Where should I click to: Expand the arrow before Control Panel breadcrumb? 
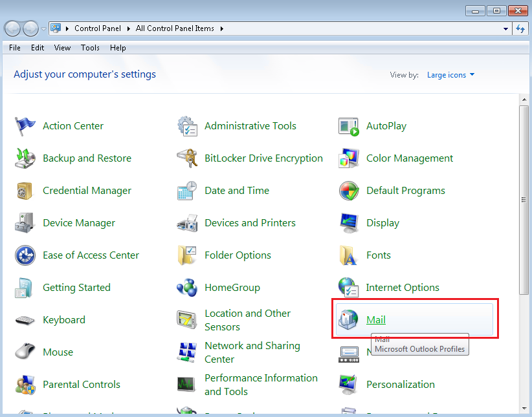point(67,28)
